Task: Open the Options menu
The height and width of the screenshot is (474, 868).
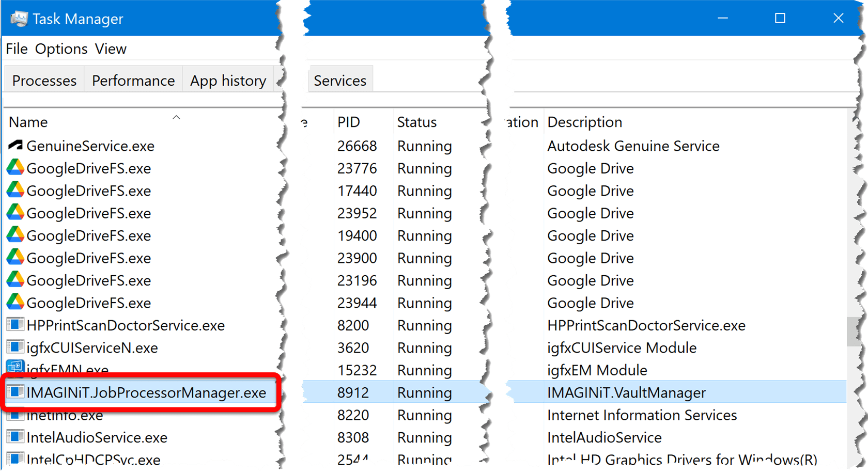Action: [61, 49]
